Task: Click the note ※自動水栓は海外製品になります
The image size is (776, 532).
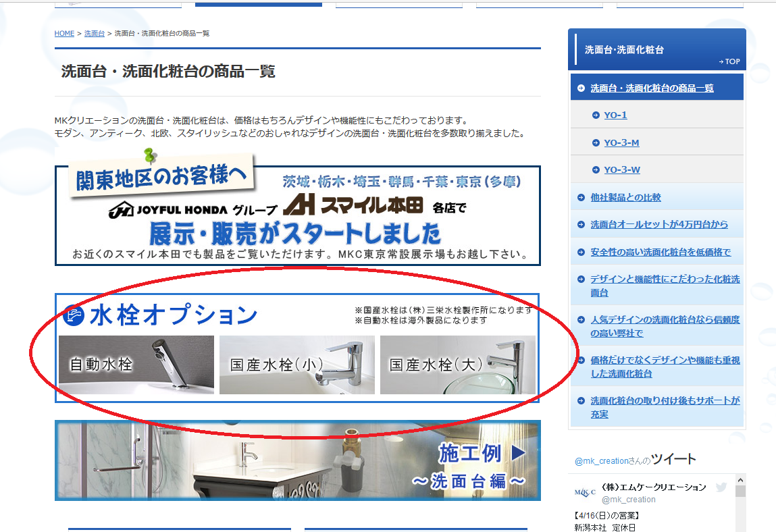Action: [x=421, y=321]
